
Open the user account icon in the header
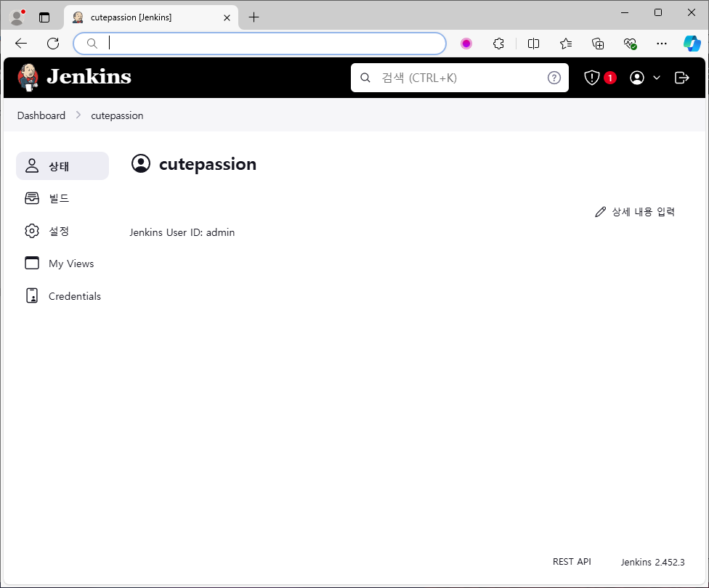click(x=636, y=78)
